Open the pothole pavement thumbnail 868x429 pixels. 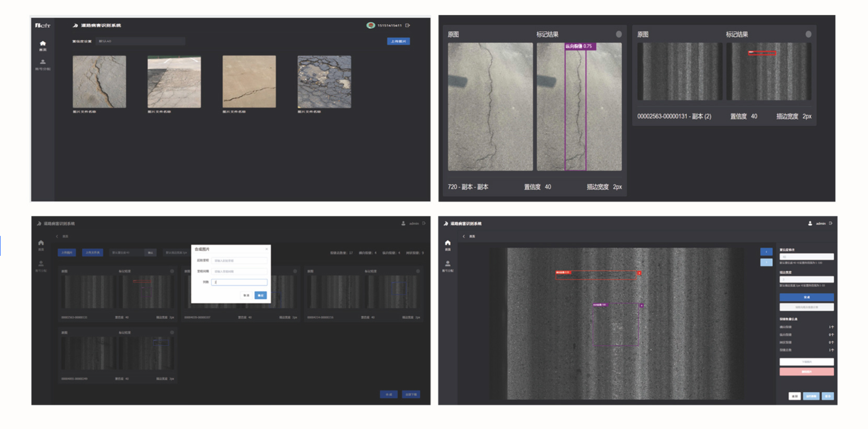point(324,81)
